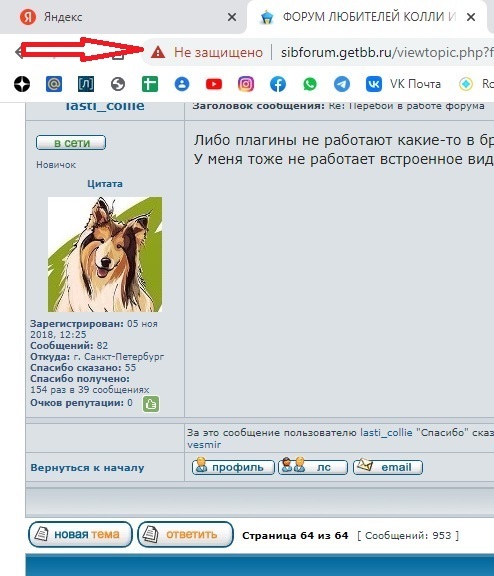Open the blue person contact bookmark icon
The width and height of the screenshot is (494, 576).
pyautogui.click(x=182, y=84)
